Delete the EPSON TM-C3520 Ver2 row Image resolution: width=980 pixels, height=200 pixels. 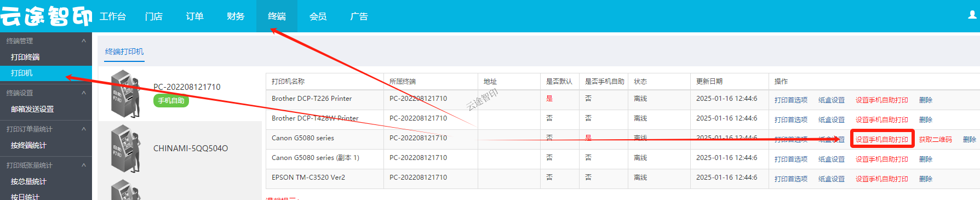coord(926,179)
